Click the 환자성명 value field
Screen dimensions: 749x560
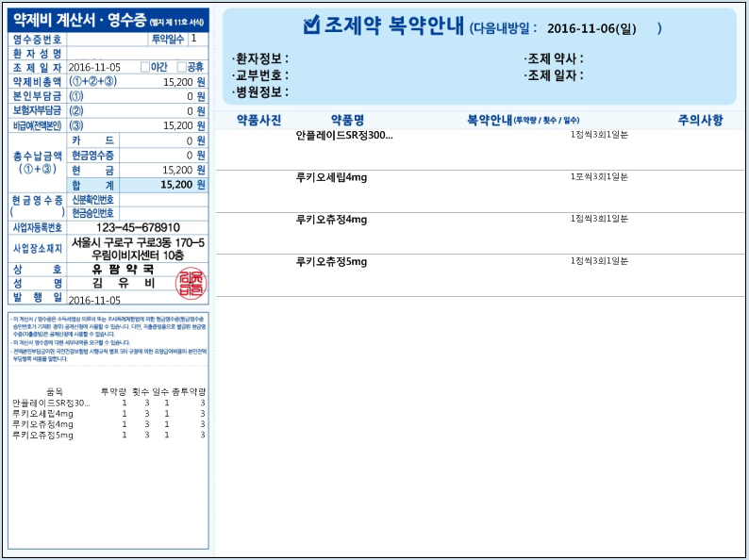[x=137, y=53]
